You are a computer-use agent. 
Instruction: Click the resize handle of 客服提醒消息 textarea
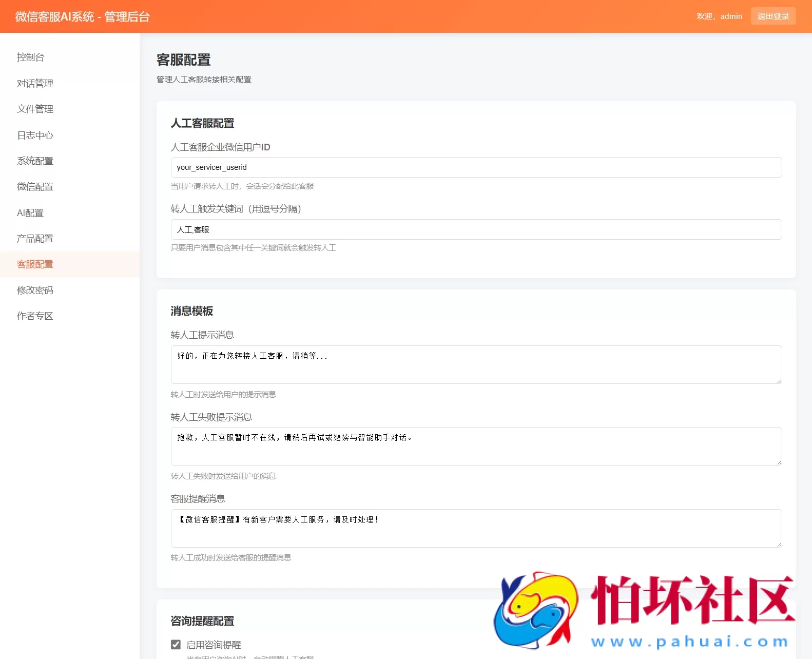(x=779, y=544)
